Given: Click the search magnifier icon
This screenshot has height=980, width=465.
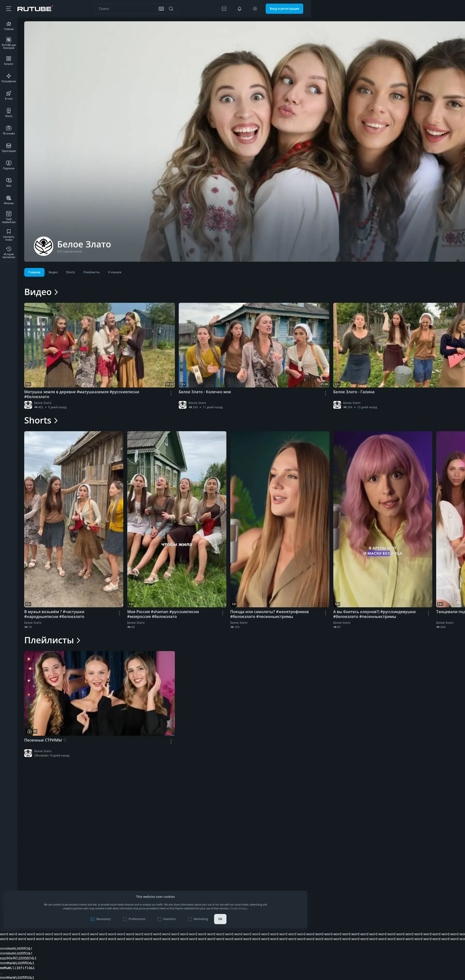Looking at the screenshot, I should 171,9.
